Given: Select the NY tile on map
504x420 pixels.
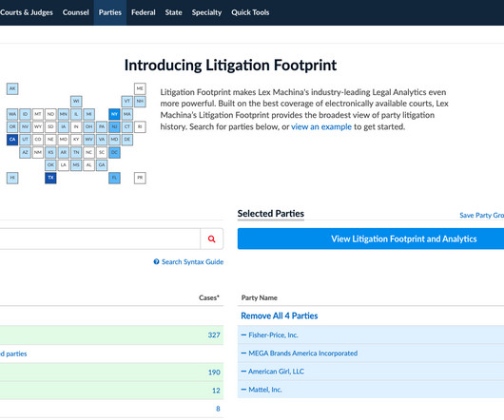Looking at the screenshot, I should (x=114, y=114).
